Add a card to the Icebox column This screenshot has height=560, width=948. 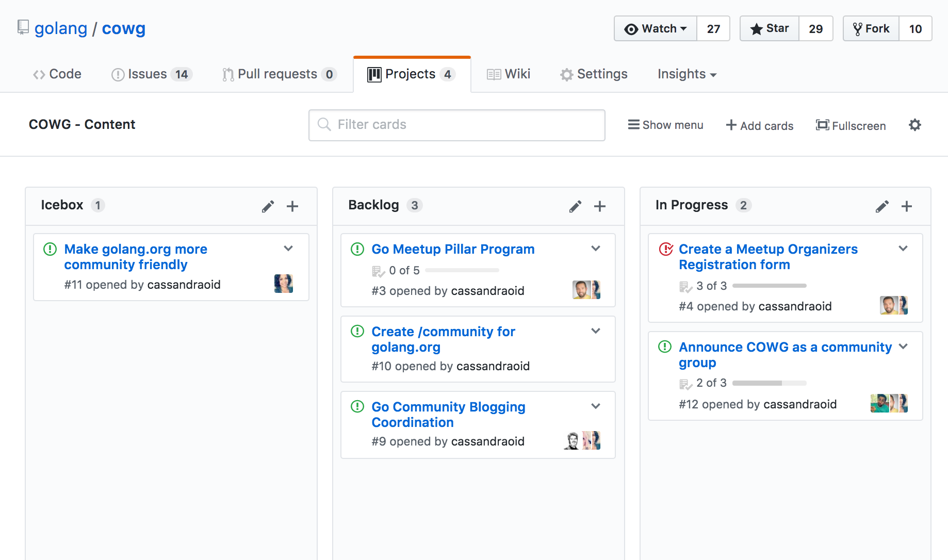[x=292, y=206]
